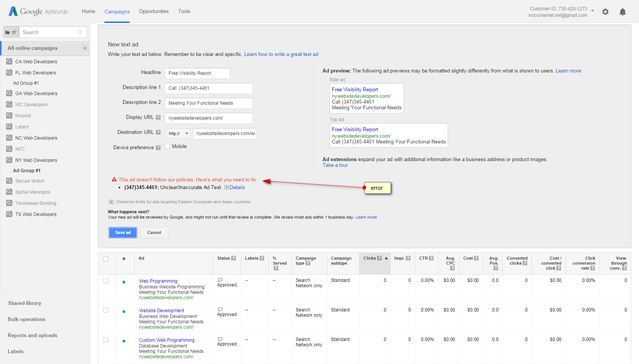639x364 pixels.
Task: Click the Save ad button
Action: 123,232
